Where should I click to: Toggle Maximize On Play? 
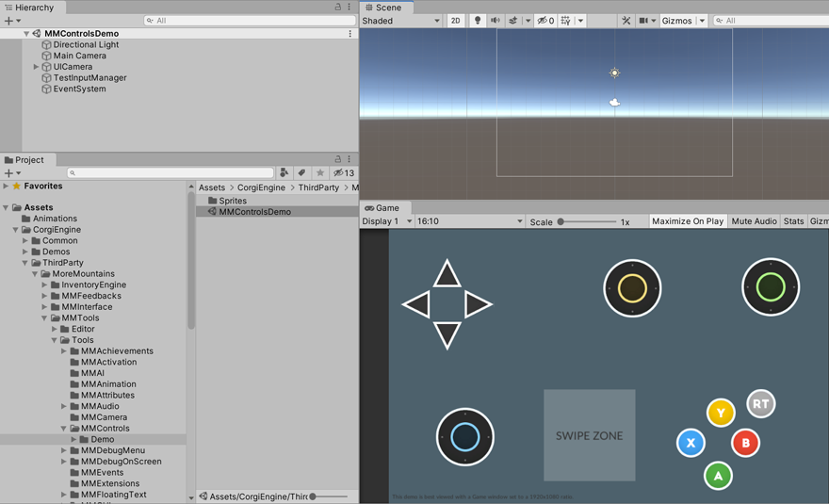pos(688,221)
